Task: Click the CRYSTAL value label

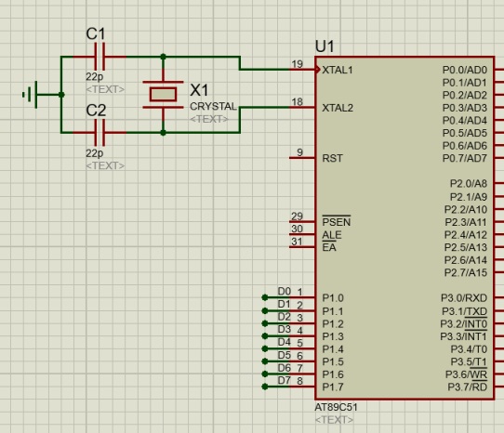Action: click(x=213, y=106)
